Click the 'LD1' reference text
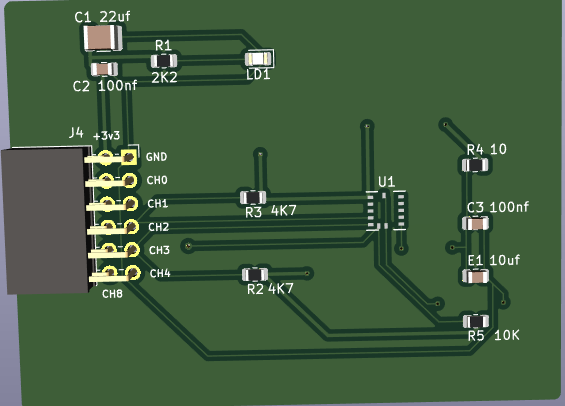The width and height of the screenshot is (565, 406). (x=258, y=75)
